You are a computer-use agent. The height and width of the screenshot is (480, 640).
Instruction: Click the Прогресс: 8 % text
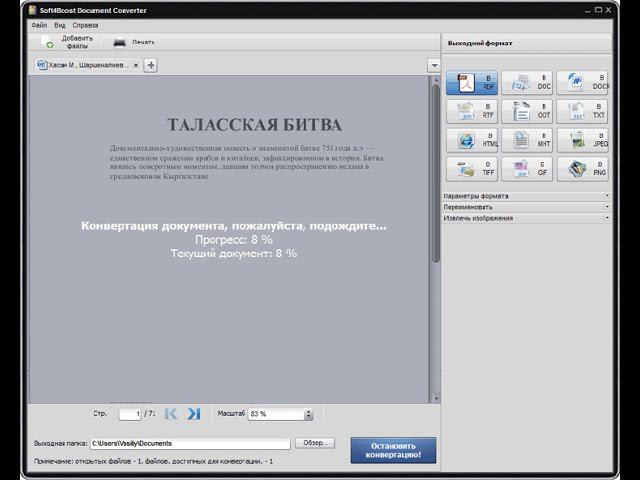[234, 240]
